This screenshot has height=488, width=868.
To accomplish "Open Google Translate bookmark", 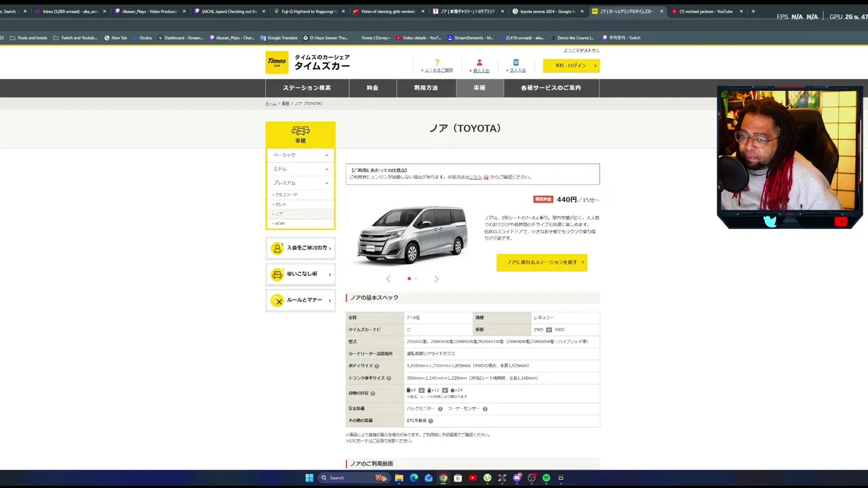I will 279,38.
